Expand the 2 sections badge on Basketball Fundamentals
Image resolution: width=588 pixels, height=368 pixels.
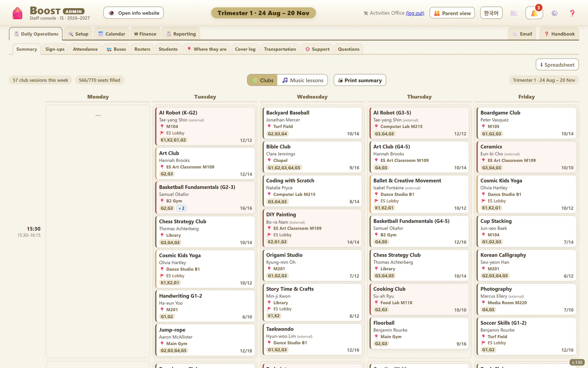tap(182, 208)
